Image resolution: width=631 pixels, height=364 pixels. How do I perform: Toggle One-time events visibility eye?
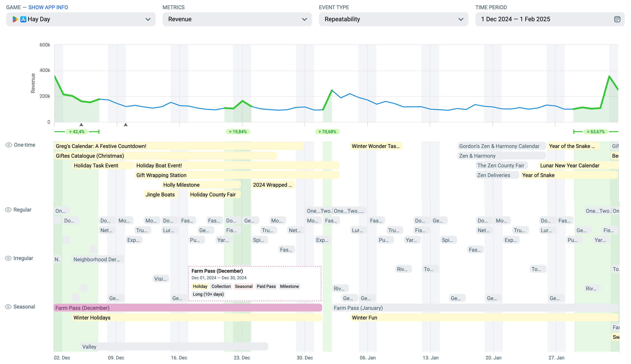pos(8,145)
